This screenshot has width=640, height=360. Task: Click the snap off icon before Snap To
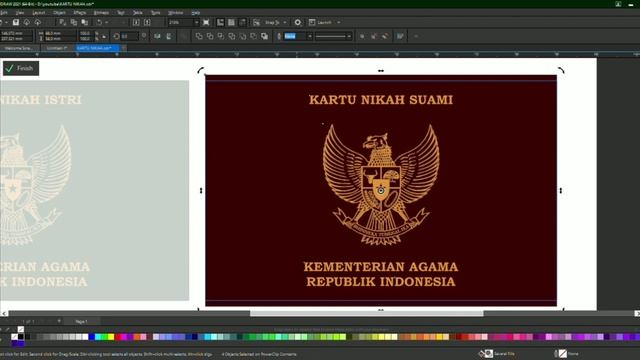256,22
